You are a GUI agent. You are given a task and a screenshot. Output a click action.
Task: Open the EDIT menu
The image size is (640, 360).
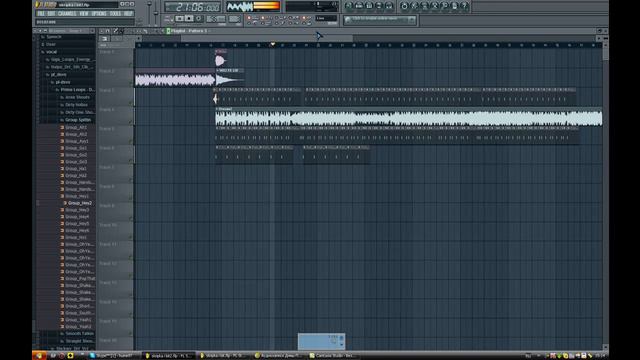(51, 13)
